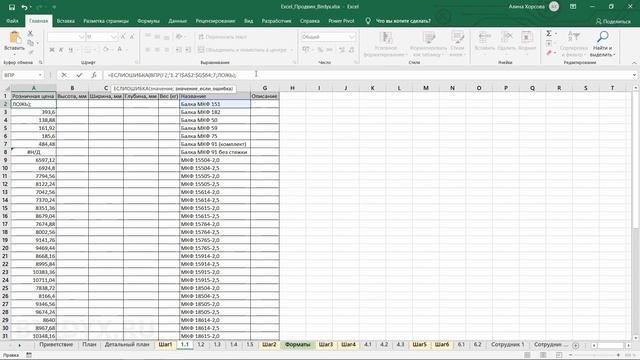Click the Поделиться share button
The height and width of the screenshot is (360, 640).
tap(613, 21)
